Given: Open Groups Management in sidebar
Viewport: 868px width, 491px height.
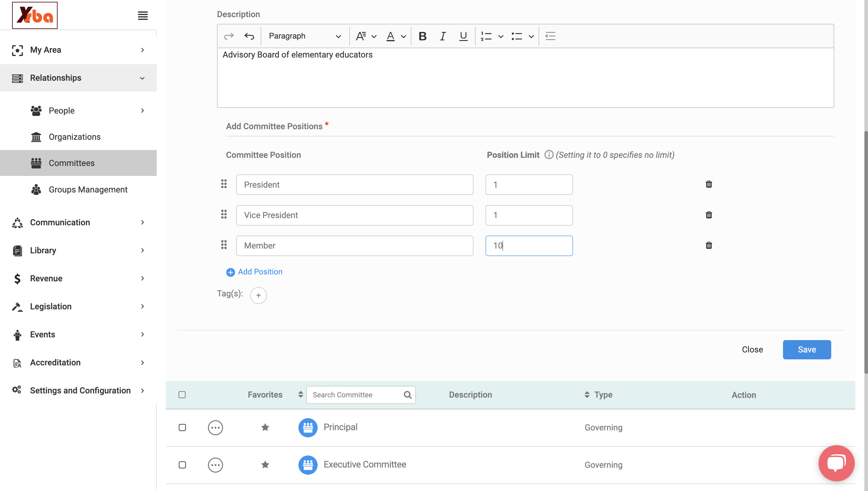Looking at the screenshot, I should coord(78,189).
